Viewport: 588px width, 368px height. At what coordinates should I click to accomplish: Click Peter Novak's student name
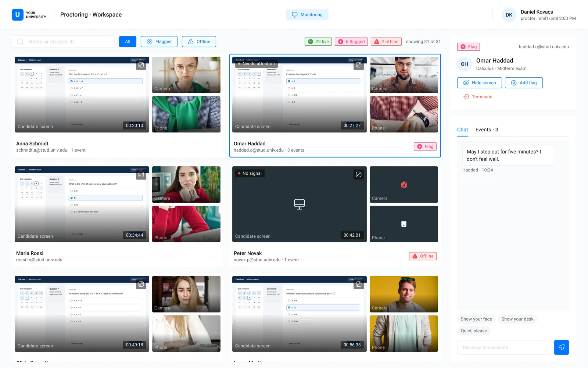click(248, 253)
